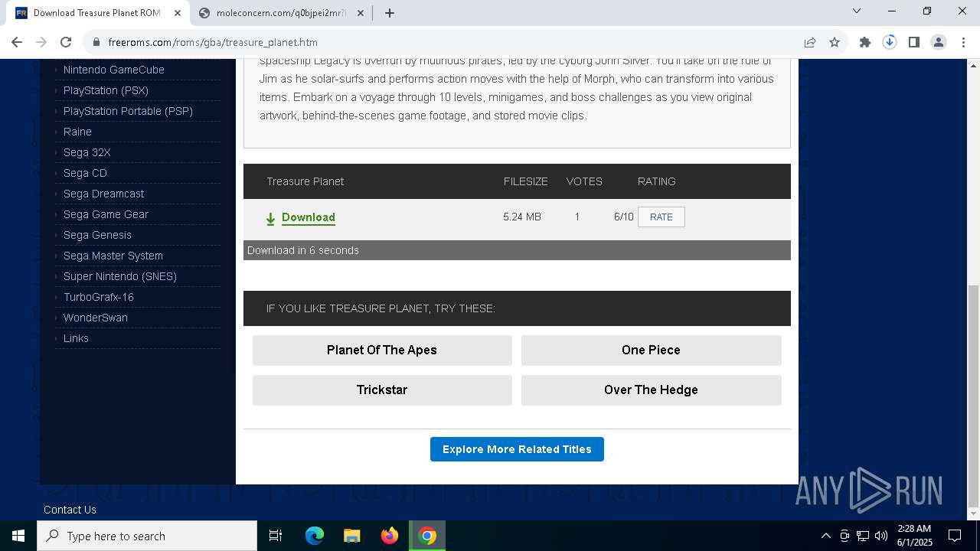The height and width of the screenshot is (551, 980).
Task: Toggle the browser side panel icon
Action: 914,42
